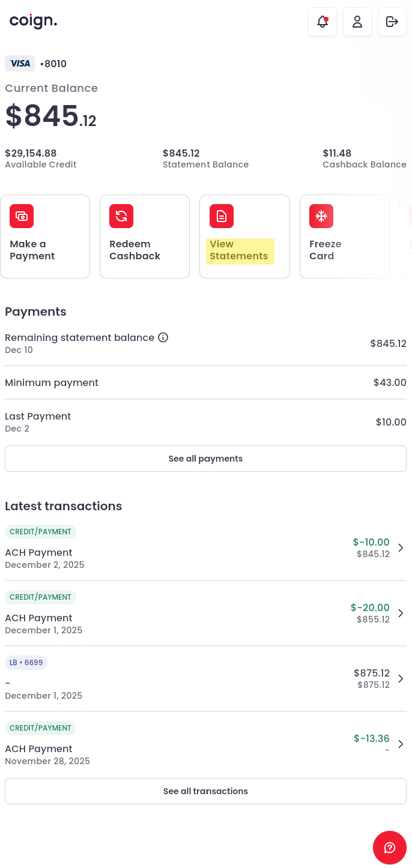
Task: Open the notifications bell icon
Action: [x=323, y=22]
